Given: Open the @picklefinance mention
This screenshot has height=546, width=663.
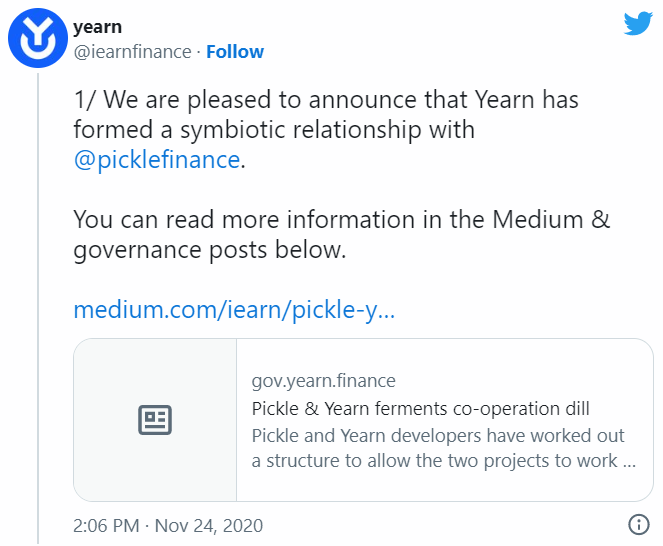Looking at the screenshot, I should 157,159.
